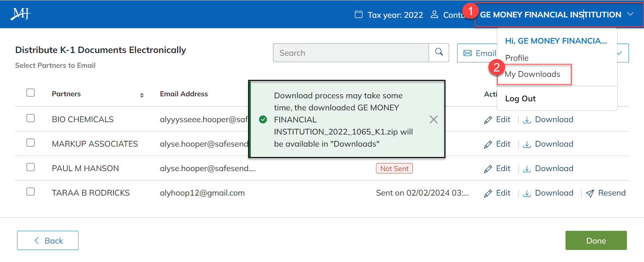The height and width of the screenshot is (262, 644).
Task: Check the MARKUP ASSOCIATES checkbox
Action: click(31, 143)
